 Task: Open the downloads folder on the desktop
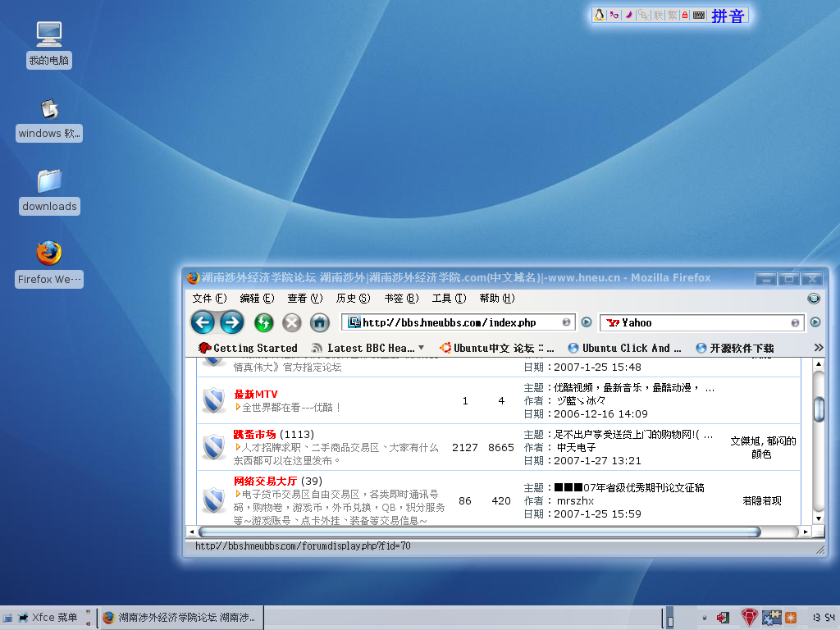tap(49, 192)
